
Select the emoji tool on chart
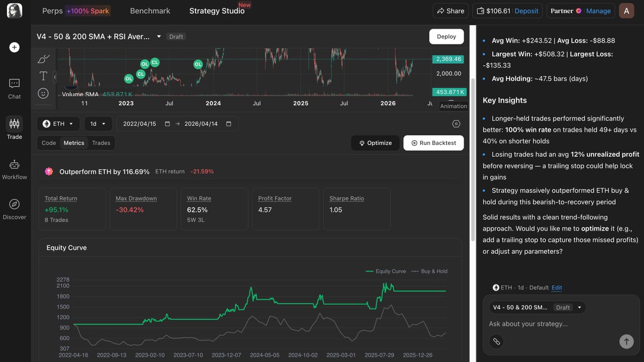click(x=43, y=93)
